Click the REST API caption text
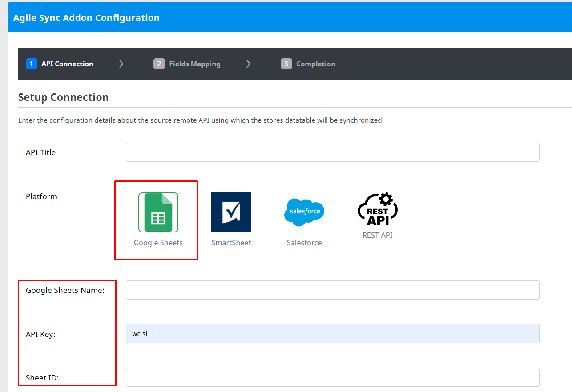 [377, 235]
